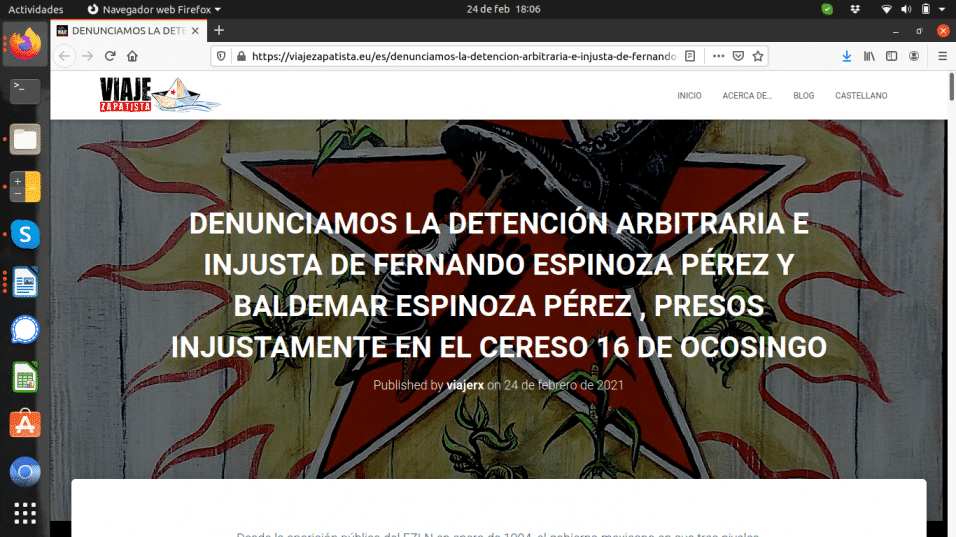
Task: Open Chromium browser from the dock
Action: (x=25, y=472)
